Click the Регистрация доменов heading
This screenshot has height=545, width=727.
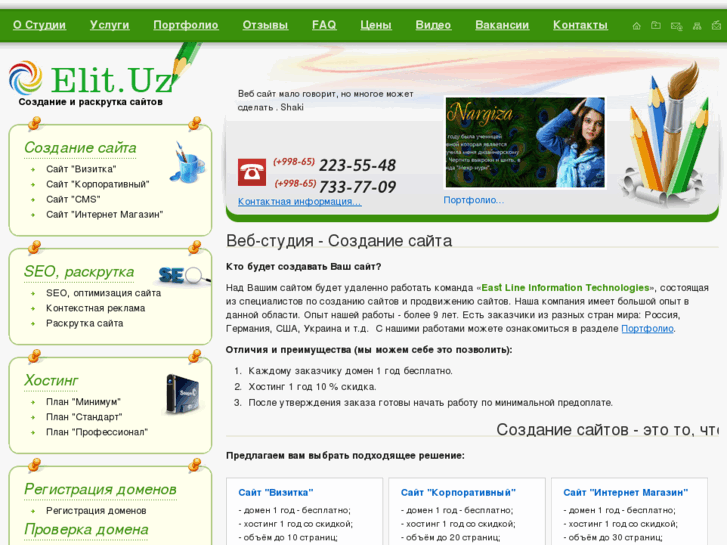[100, 489]
